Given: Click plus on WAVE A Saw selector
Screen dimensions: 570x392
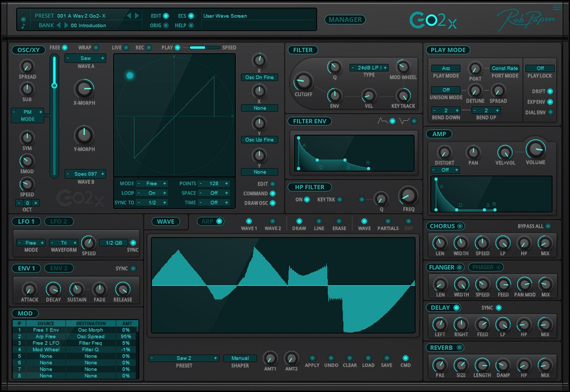Looking at the screenshot, I should click(103, 58).
